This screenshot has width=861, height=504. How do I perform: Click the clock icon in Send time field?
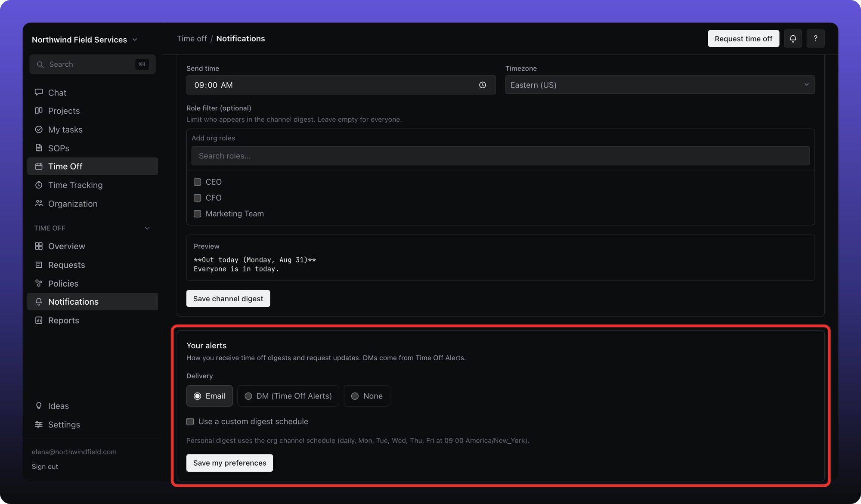tap(483, 85)
